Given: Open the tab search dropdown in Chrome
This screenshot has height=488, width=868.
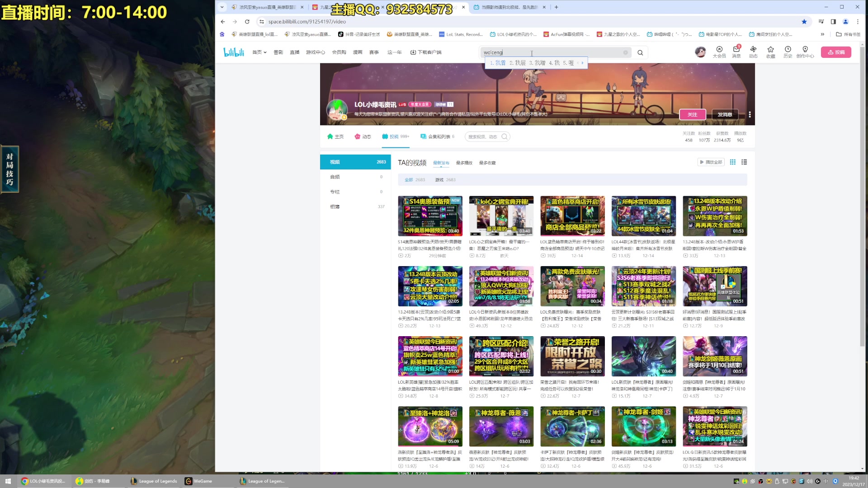Looking at the screenshot, I should tap(222, 7).
